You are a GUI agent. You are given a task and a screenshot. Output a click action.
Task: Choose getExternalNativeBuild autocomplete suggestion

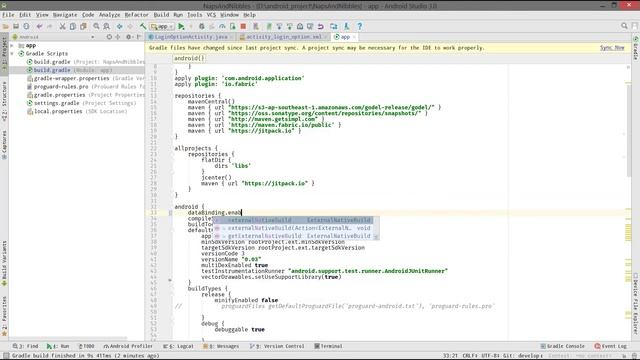[x=293, y=236]
